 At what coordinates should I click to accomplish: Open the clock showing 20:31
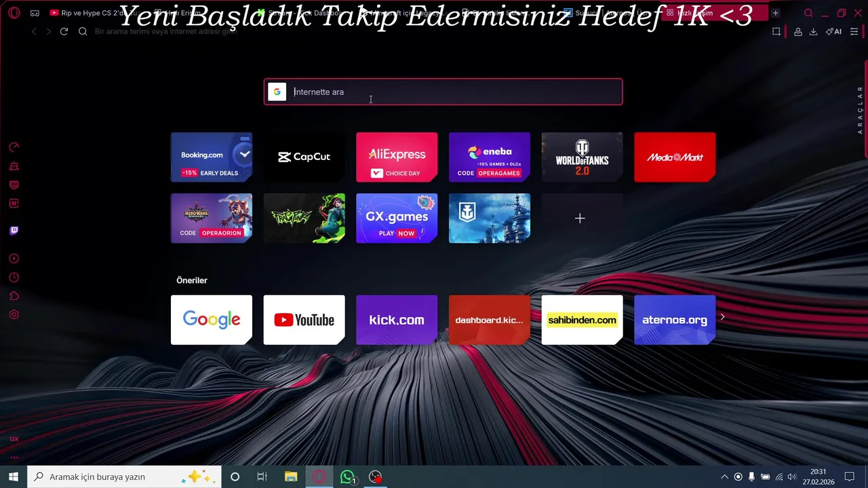(818, 476)
